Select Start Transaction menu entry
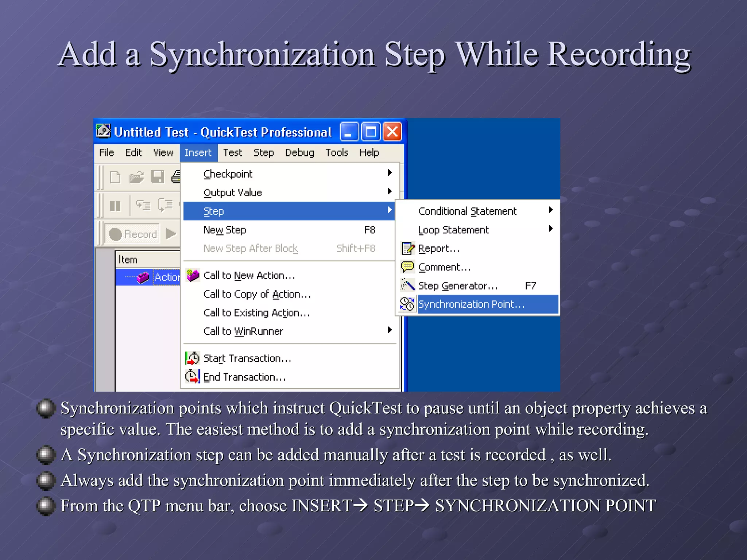Viewport: 747px width, 560px height. click(x=289, y=358)
